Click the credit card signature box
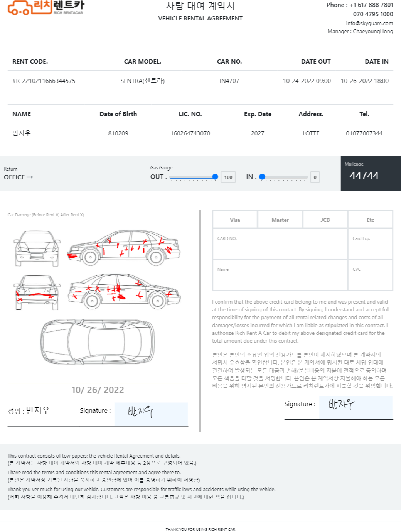The width and height of the screenshot is (401, 532). coord(356,407)
